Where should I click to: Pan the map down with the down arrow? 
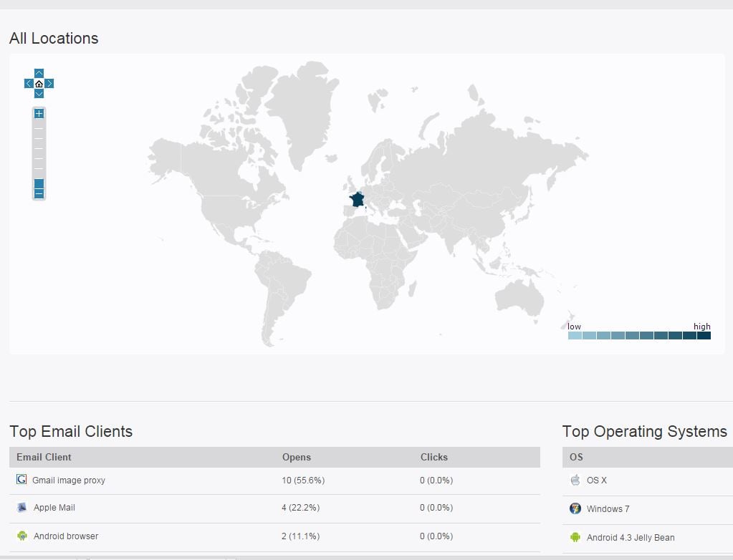pos(39,93)
